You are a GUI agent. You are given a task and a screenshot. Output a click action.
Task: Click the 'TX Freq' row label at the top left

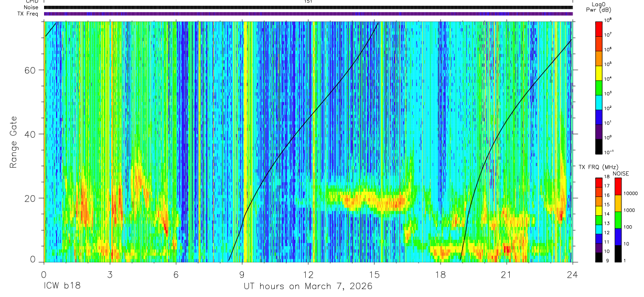29,14
